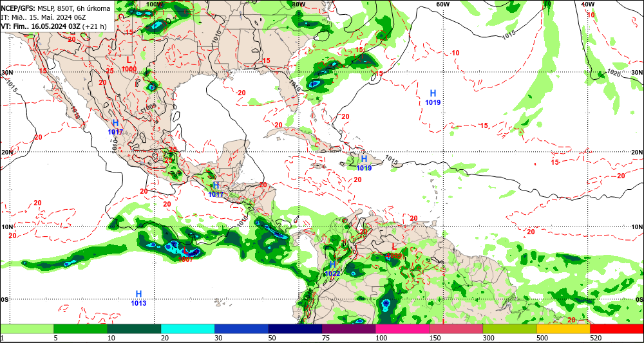Viewport: 644px width, 343px height.
Task: Select the medium green 5–10 legend swatch
Action: (x=80, y=329)
